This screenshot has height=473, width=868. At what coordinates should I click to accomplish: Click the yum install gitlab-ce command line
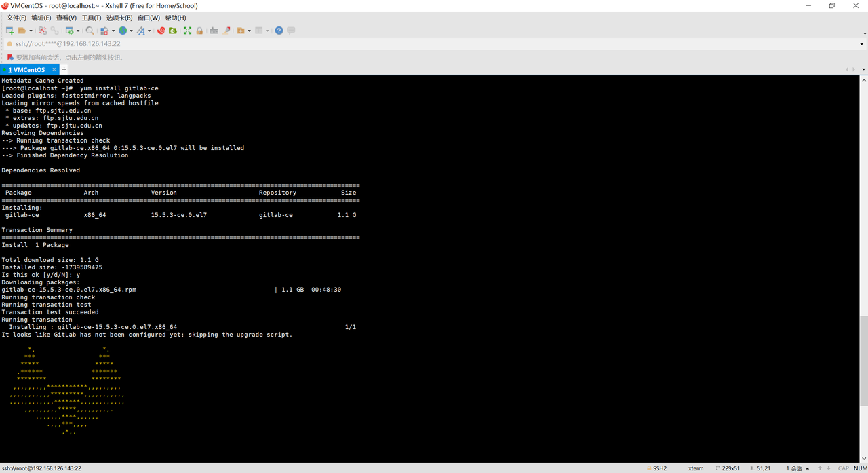pyautogui.click(x=80, y=88)
